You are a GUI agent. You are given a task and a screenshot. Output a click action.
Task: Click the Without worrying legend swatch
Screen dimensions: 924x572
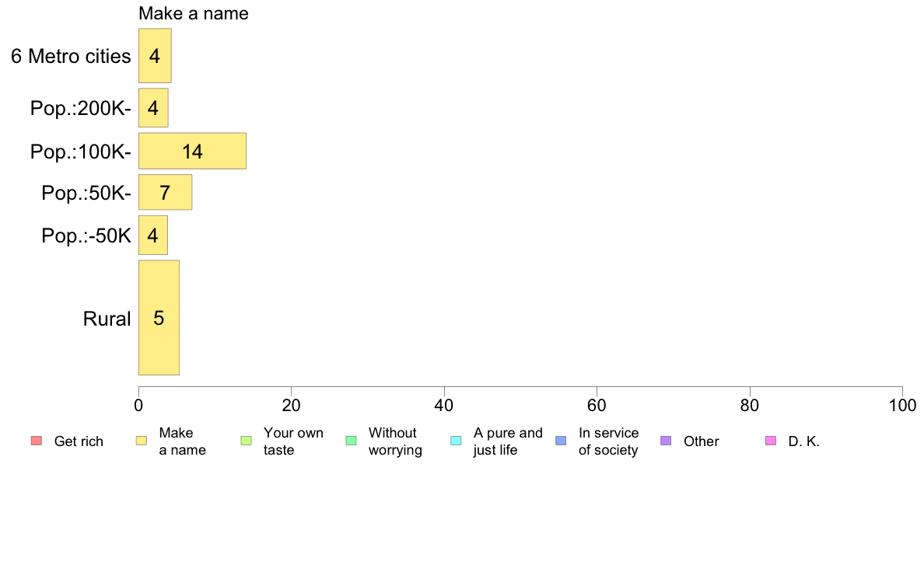tap(351, 441)
